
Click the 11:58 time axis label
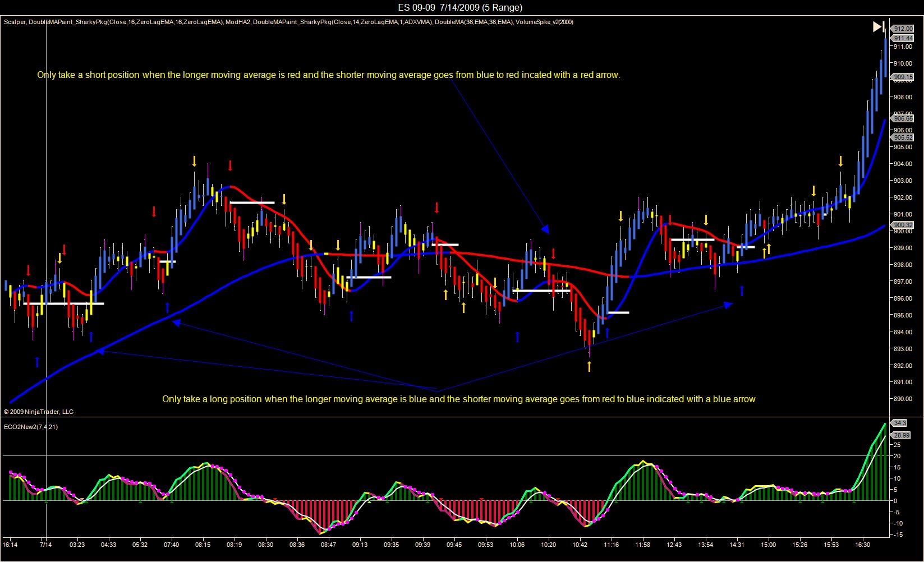click(643, 545)
